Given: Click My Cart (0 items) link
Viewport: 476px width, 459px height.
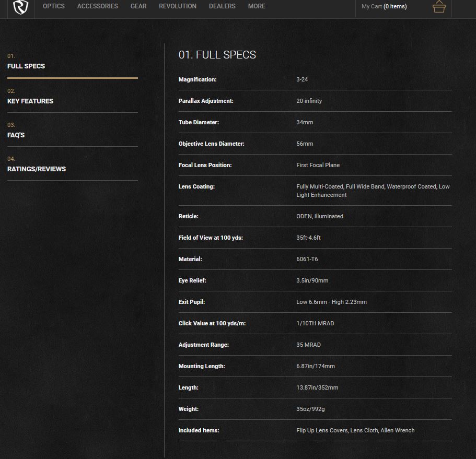Looking at the screenshot, I should [x=384, y=6].
